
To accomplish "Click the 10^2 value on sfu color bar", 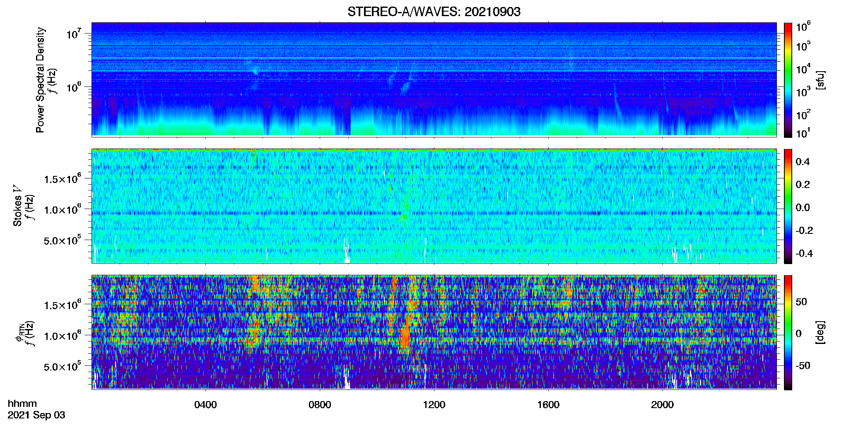I will [x=803, y=114].
